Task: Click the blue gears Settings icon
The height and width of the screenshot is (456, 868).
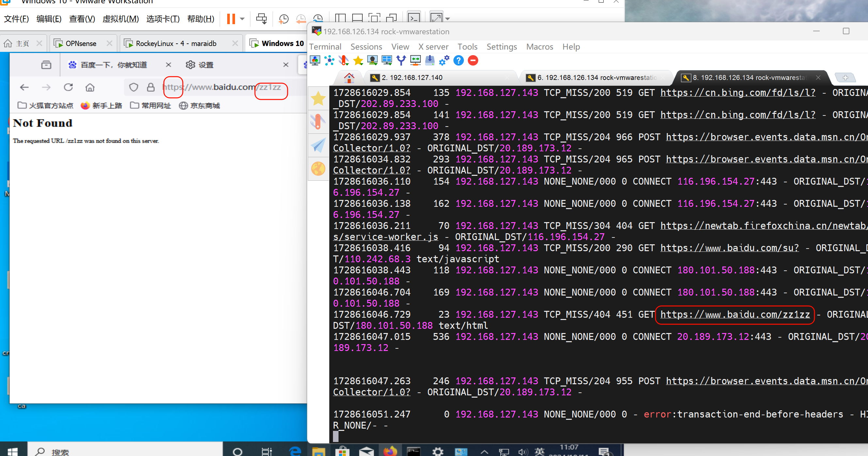Action: click(444, 61)
